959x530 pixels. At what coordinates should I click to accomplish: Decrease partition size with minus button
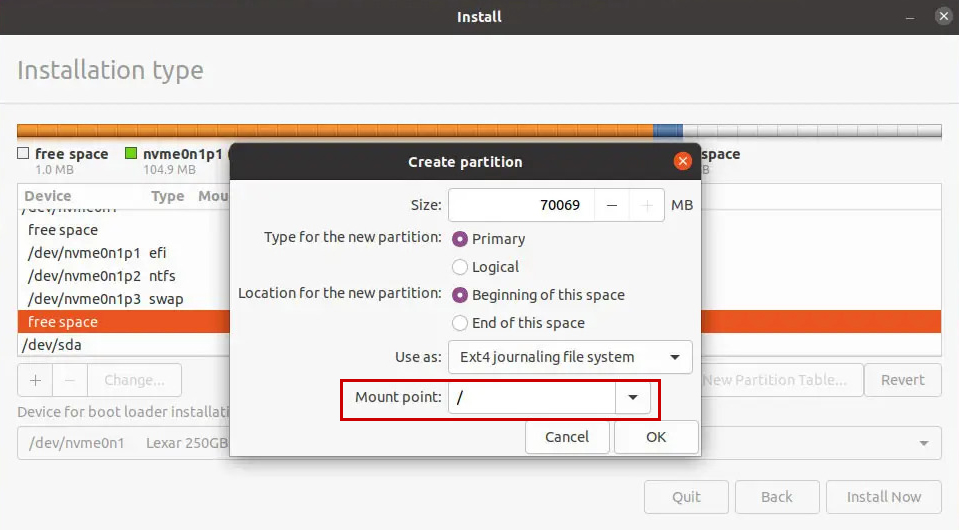(x=611, y=205)
